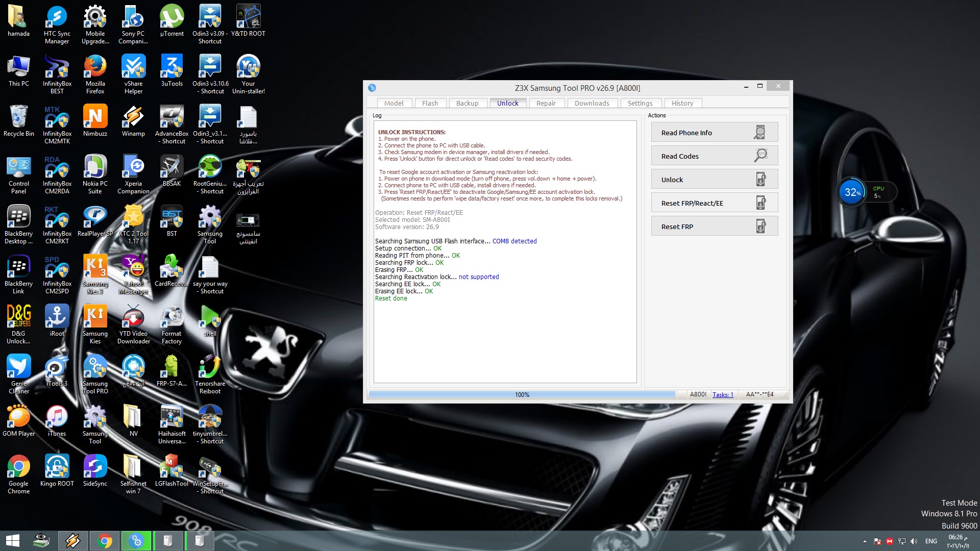
Task: Select the Y&TD ROOT desktop icon
Action: tap(248, 21)
